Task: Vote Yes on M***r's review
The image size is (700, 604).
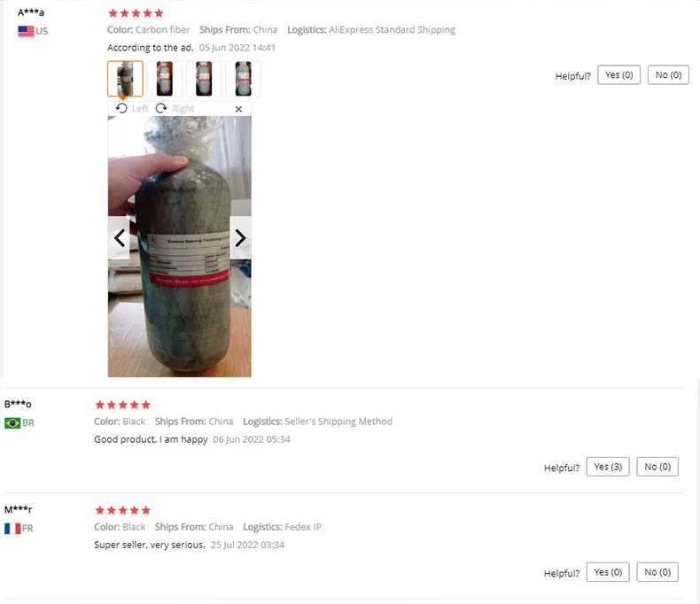Action: [608, 572]
